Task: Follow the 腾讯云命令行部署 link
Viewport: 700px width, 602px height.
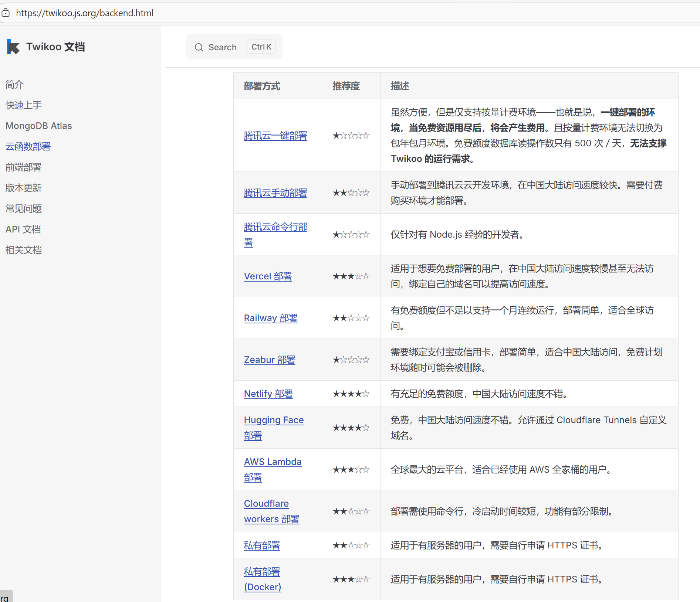Action: 276,235
